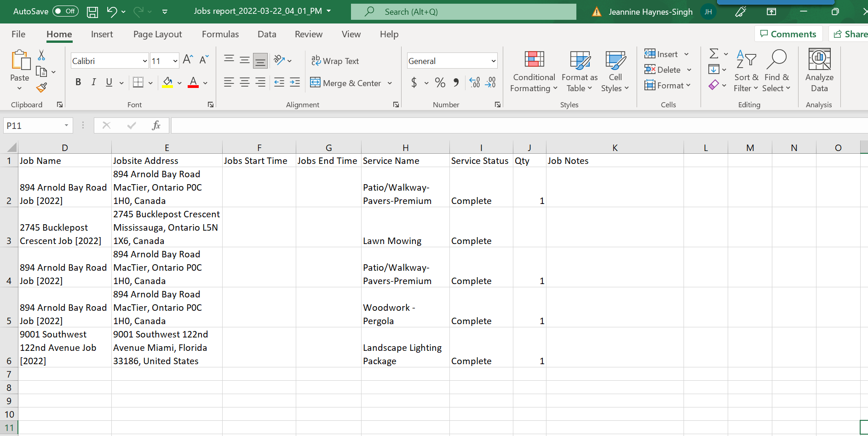Screen dimensions: 868x436
Task: Click the Format Painter brush icon
Action: [x=42, y=87]
